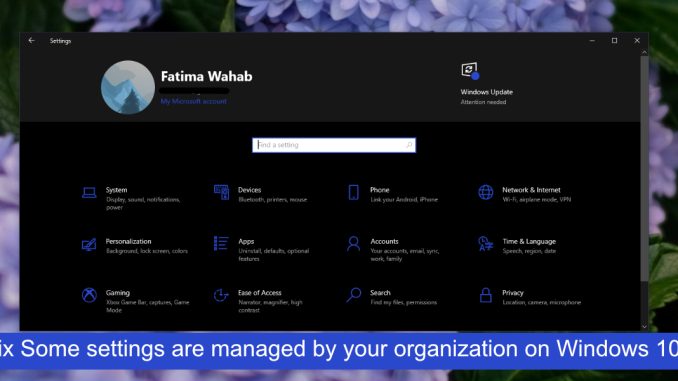This screenshot has height=381, width=678.
Task: Click 'Location, camera, microphone' description
Action: coord(541,302)
